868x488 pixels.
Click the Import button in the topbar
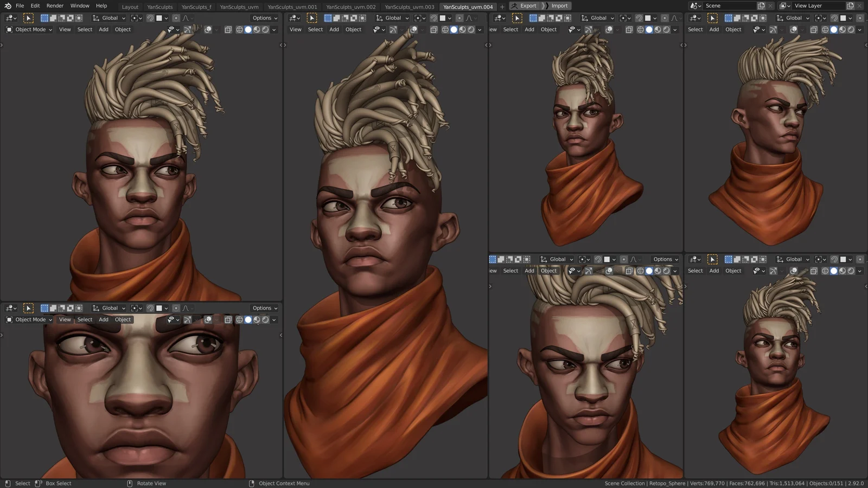point(559,6)
